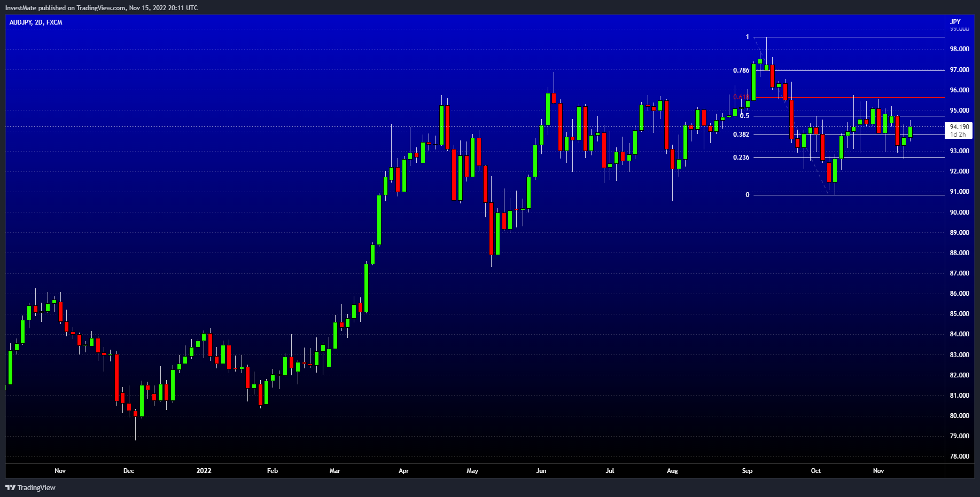Image resolution: width=980 pixels, height=497 pixels.
Task: Click the 90.000 price axis label
Action: [x=959, y=212]
